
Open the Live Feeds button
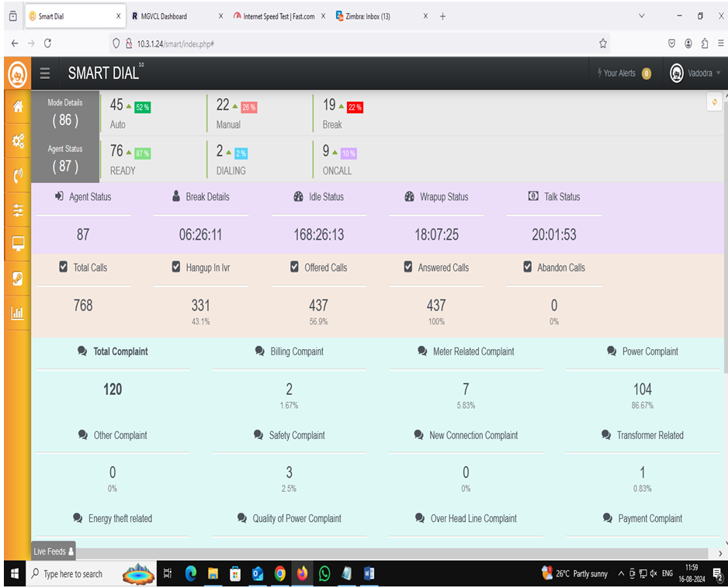pyautogui.click(x=54, y=552)
